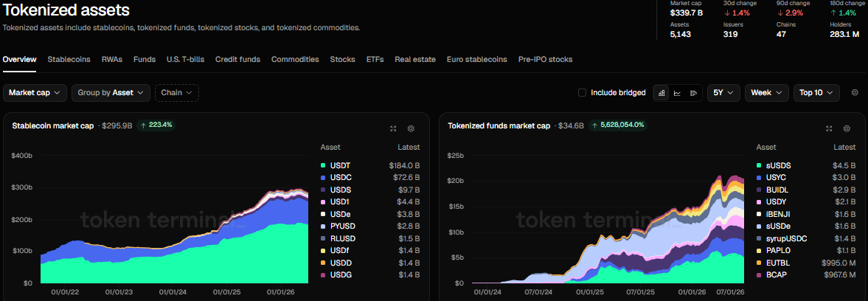Open the Chain filter dropdown
This screenshot has height=301, width=868.
coord(176,93)
